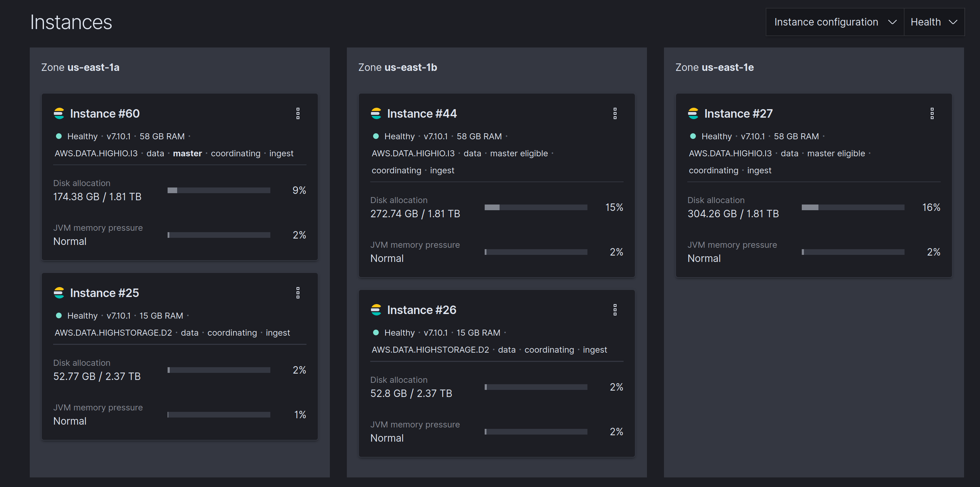This screenshot has height=487, width=980.
Task: Click the Instance #27 title
Action: pos(738,113)
